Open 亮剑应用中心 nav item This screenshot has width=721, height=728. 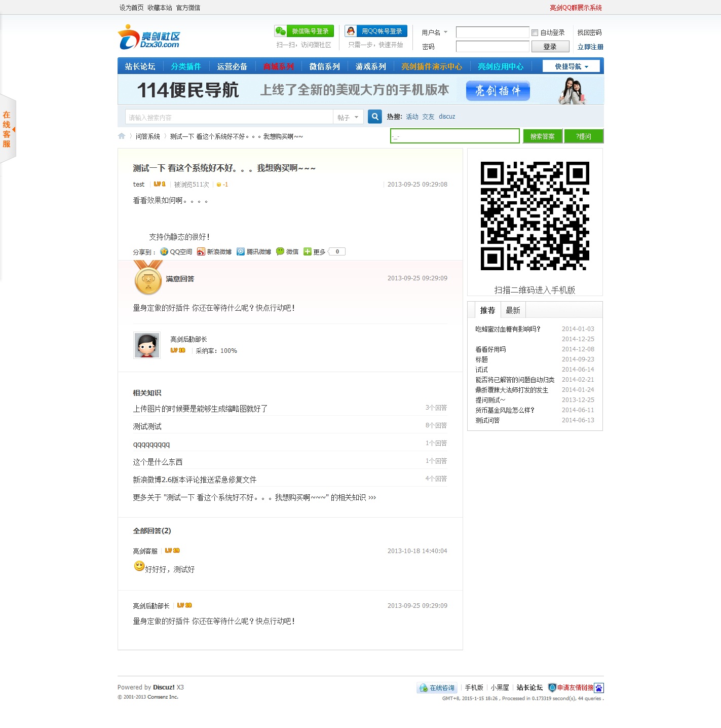tap(501, 66)
